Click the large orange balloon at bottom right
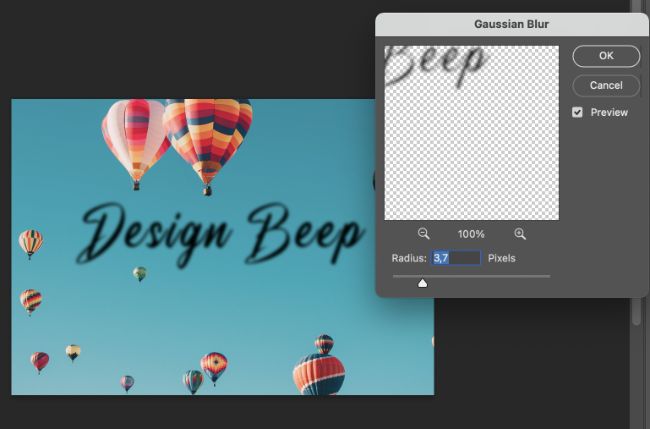This screenshot has height=429, width=650. click(x=318, y=371)
